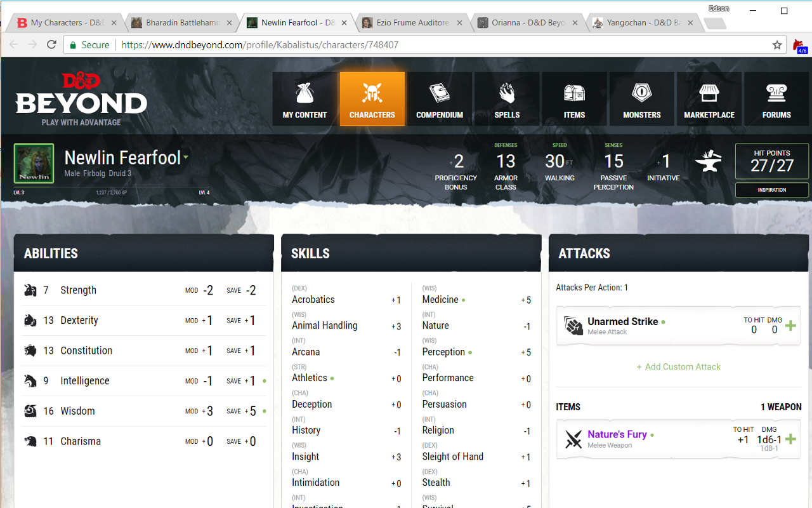
Task: Click the Unarmed Strike fist icon
Action: 573,326
